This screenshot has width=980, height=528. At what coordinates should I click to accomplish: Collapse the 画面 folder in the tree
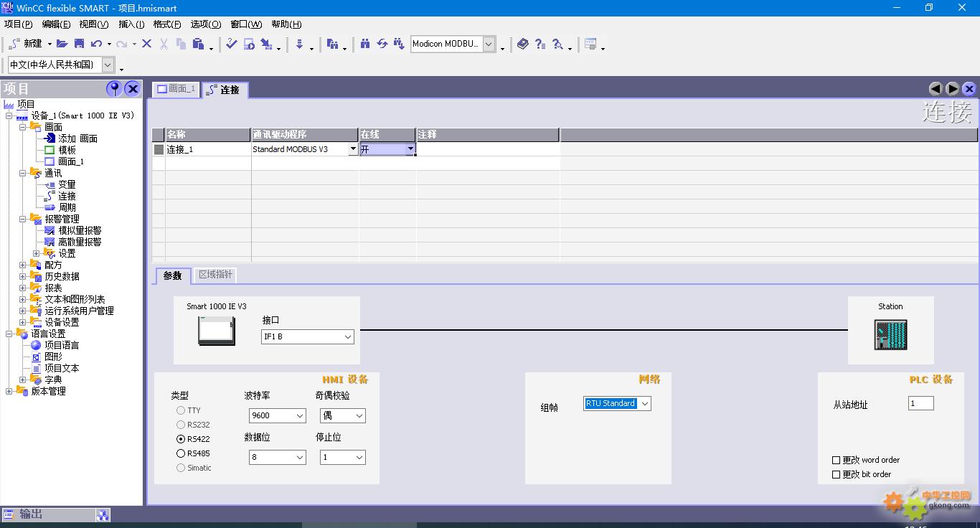point(23,127)
